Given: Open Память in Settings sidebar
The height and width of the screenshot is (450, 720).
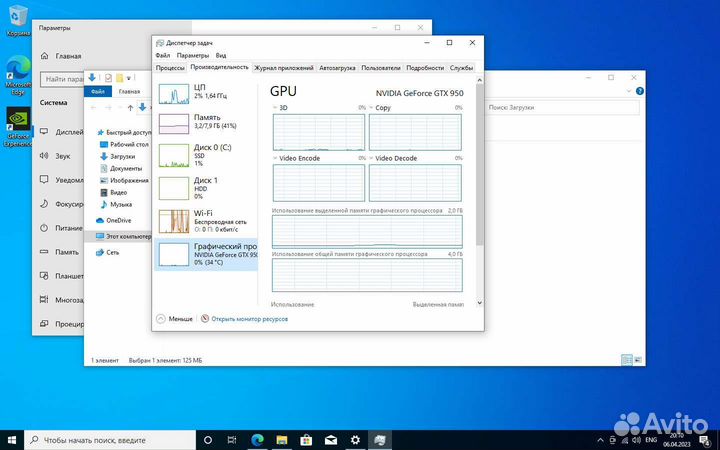Looking at the screenshot, I should [60, 252].
